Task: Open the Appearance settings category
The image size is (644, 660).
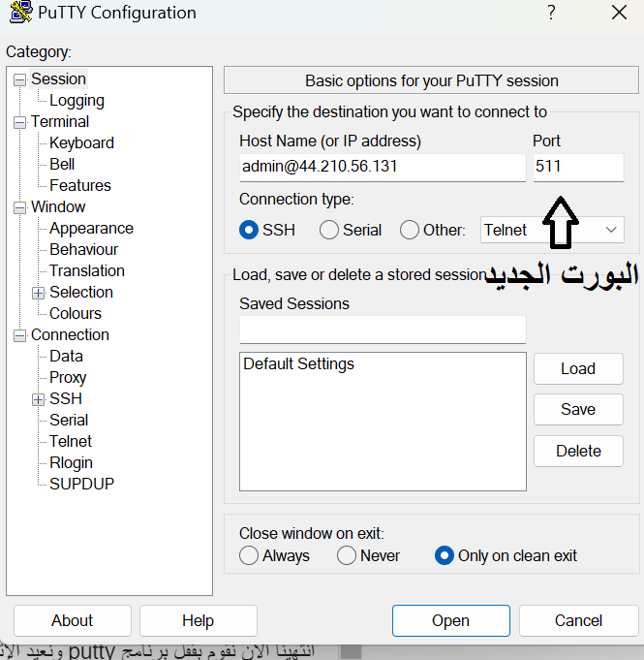Action: [91, 229]
